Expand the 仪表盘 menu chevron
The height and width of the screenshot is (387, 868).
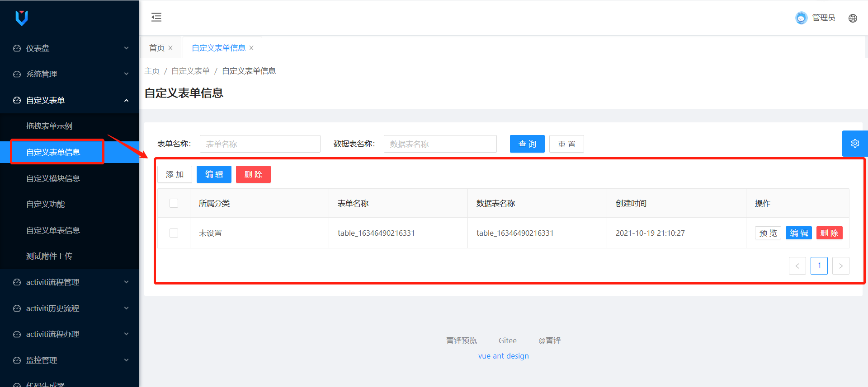click(127, 48)
